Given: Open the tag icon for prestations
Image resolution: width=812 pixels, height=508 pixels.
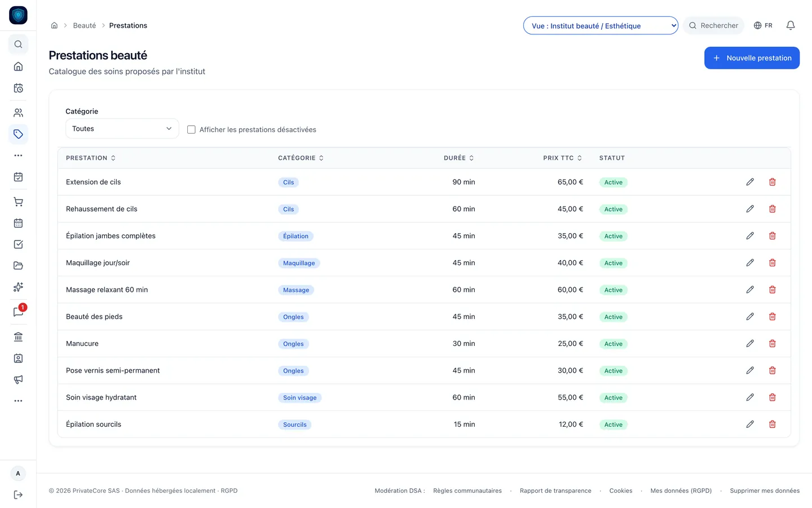Looking at the screenshot, I should (18, 134).
